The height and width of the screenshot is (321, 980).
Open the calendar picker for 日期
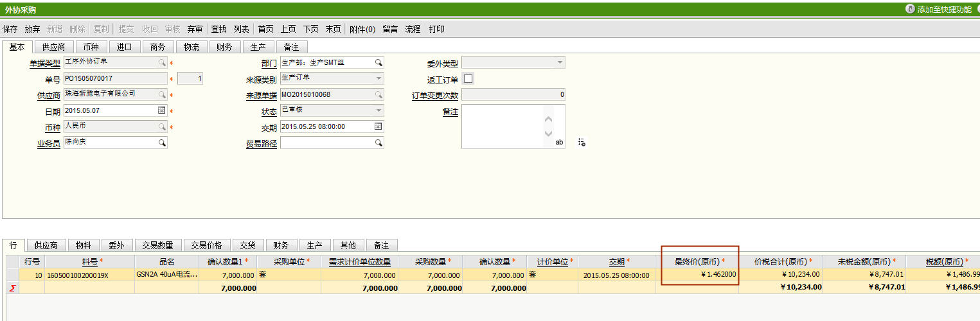pyautogui.click(x=161, y=110)
